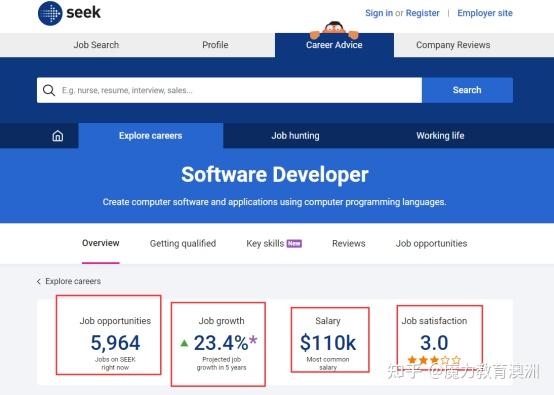The height and width of the screenshot is (395, 554).
Task: Open the home icon in sub-navigation
Action: [x=58, y=136]
